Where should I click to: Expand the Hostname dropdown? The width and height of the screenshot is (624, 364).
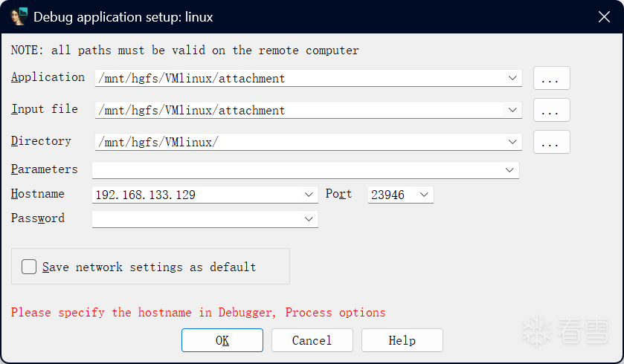[309, 195]
